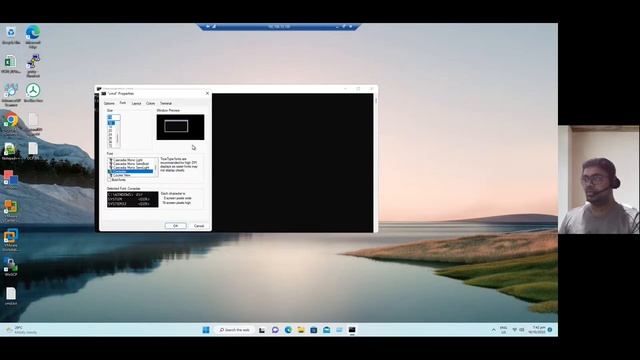Open the Mail app on the taskbar

[x=327, y=330]
